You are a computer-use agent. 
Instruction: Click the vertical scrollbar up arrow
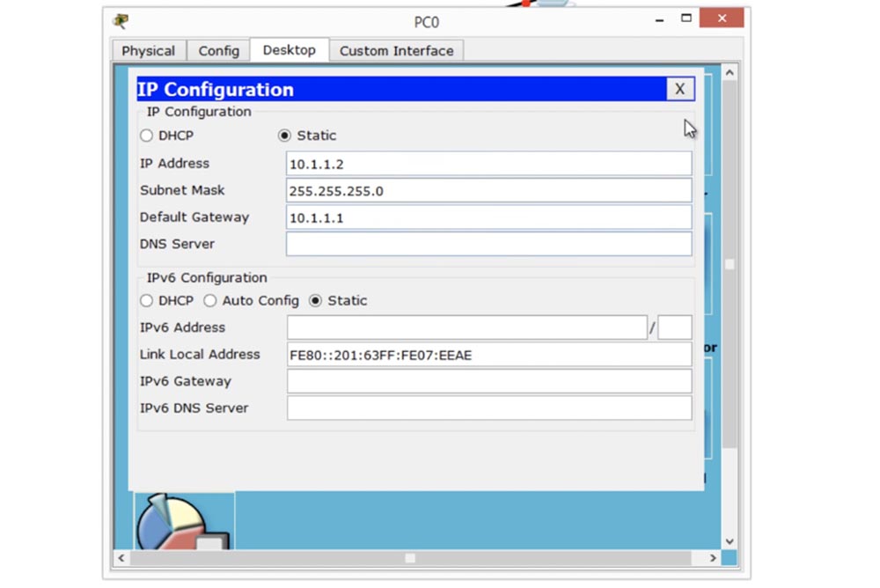coord(730,72)
